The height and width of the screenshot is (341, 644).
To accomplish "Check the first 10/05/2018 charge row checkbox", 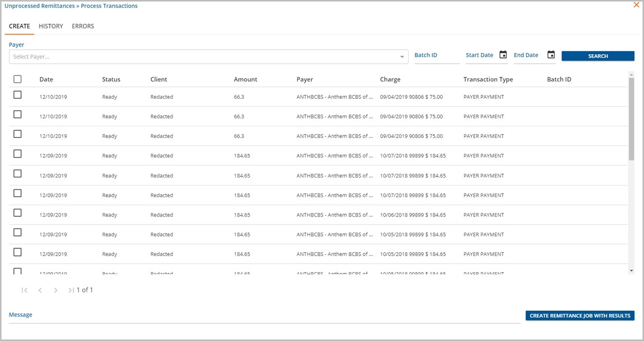I will (x=18, y=232).
